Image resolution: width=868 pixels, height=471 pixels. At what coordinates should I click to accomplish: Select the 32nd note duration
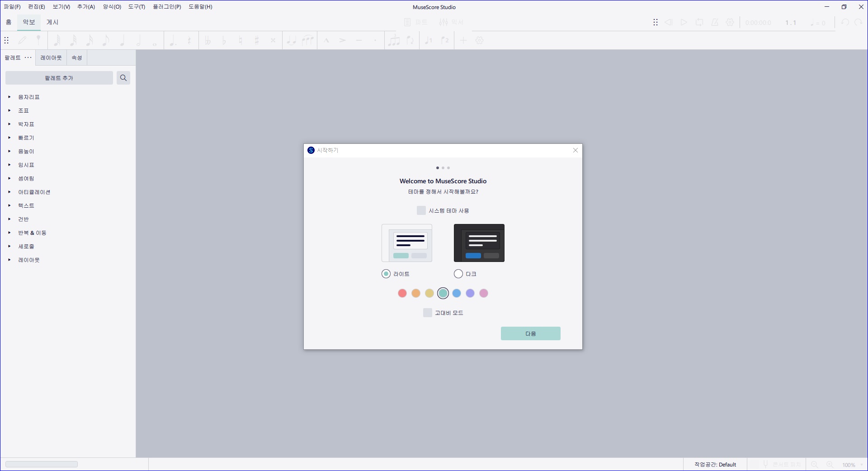[x=73, y=40]
